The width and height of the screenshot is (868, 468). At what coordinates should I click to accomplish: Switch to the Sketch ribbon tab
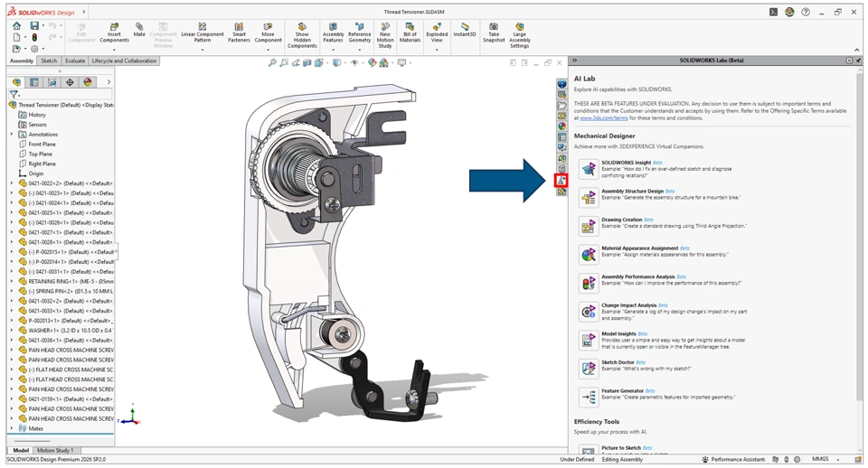pyautogui.click(x=49, y=61)
